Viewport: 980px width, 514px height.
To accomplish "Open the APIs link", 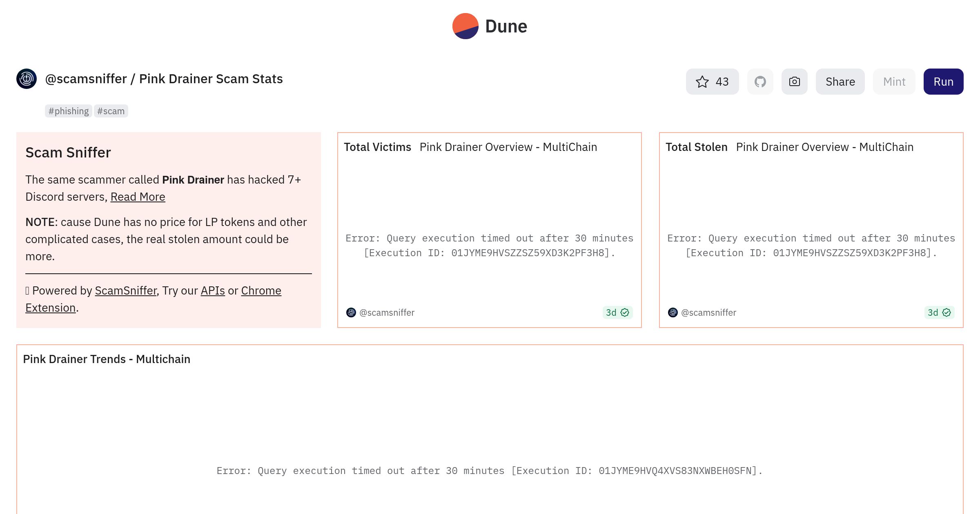I will point(213,290).
